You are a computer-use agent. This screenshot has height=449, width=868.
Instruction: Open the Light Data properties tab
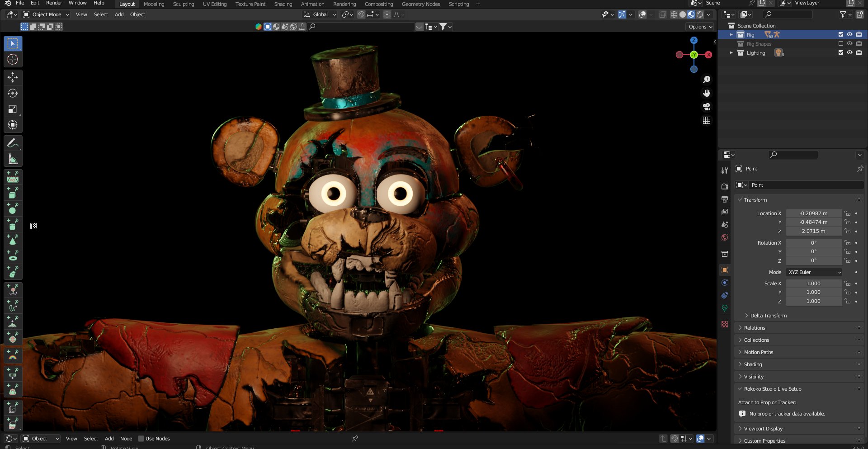[x=725, y=308]
